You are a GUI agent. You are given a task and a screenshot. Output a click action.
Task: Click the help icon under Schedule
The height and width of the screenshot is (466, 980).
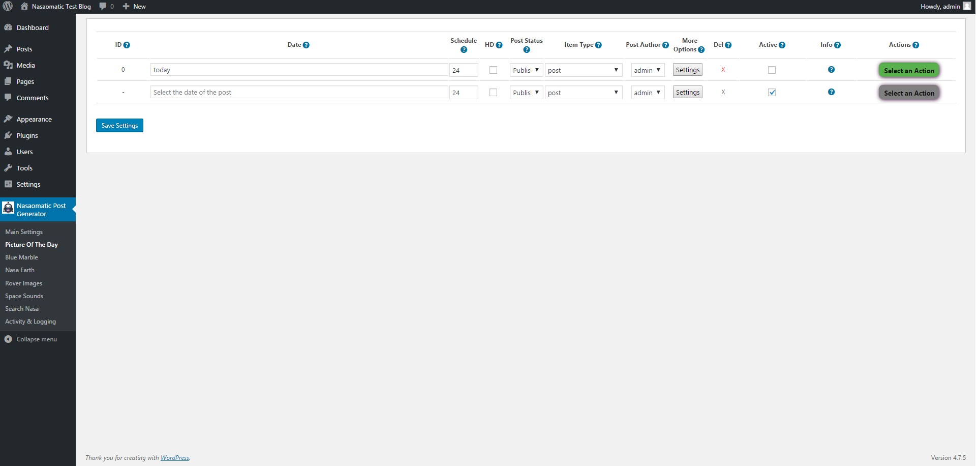[464, 50]
